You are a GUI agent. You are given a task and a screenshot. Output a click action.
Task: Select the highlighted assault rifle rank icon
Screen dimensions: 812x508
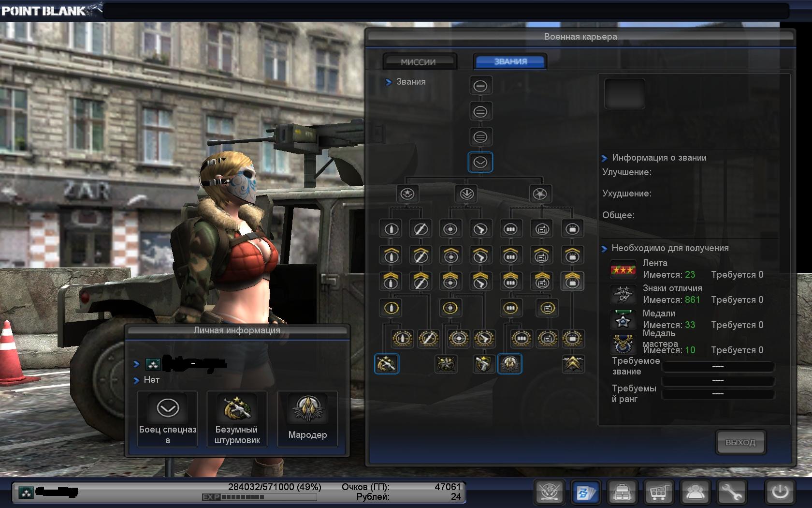pyautogui.click(x=387, y=364)
